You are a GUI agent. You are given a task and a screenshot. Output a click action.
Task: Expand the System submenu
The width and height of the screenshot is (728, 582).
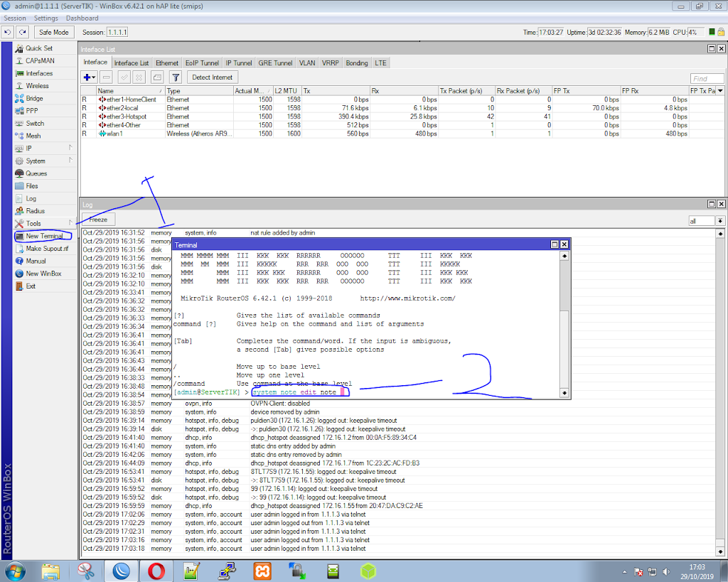coord(45,161)
